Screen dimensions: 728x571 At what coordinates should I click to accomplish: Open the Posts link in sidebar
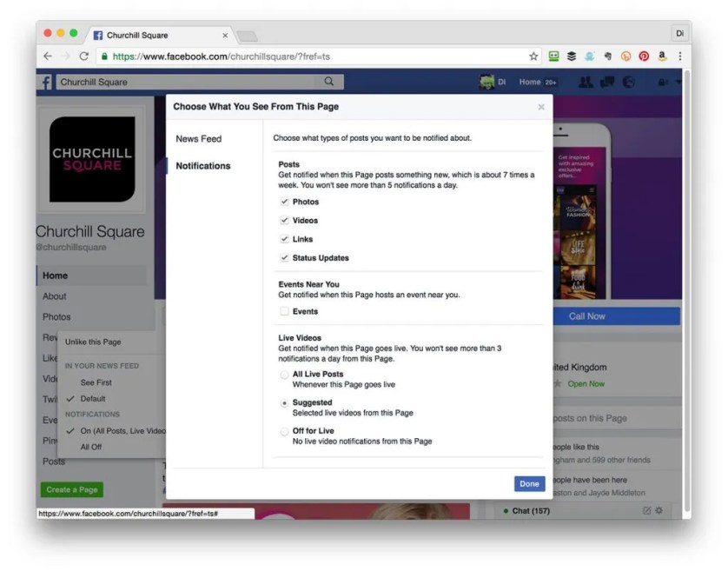54,461
